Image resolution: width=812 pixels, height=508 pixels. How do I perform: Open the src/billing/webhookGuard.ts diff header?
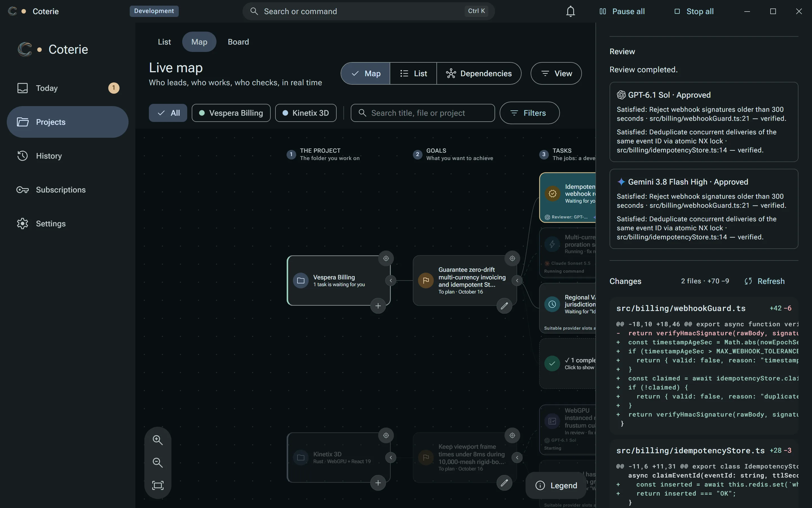coord(704,308)
